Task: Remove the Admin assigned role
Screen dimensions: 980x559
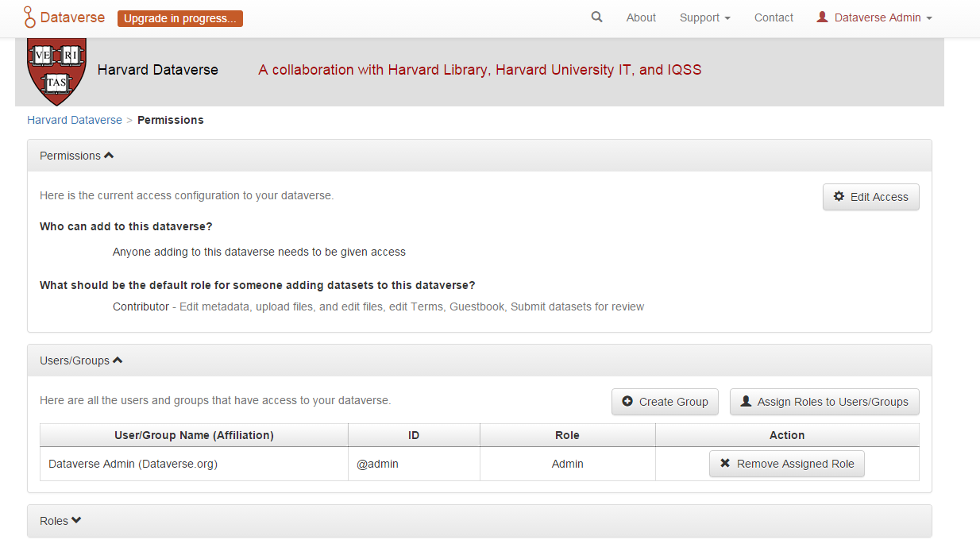Action: [x=786, y=463]
